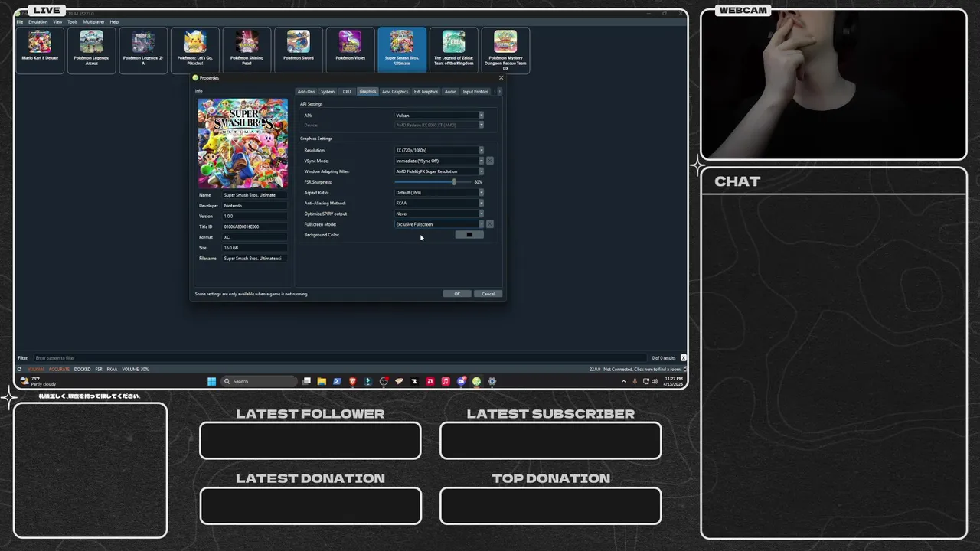Screen dimensions: 980x551
Task: Open the Background Color swatch
Action: click(x=469, y=235)
